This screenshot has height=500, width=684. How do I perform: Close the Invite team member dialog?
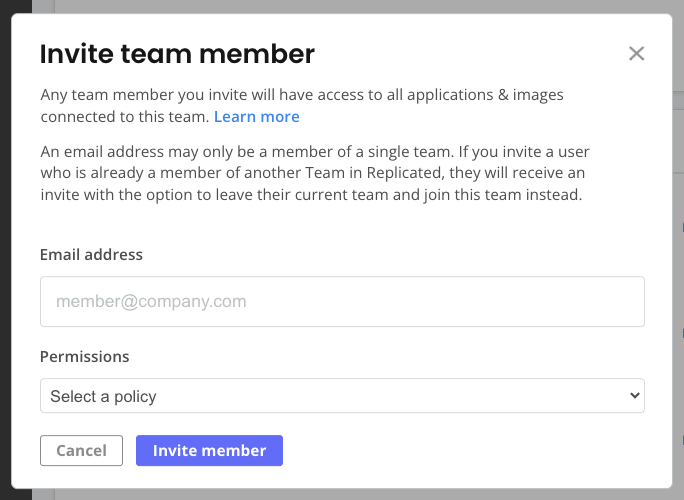tap(636, 54)
